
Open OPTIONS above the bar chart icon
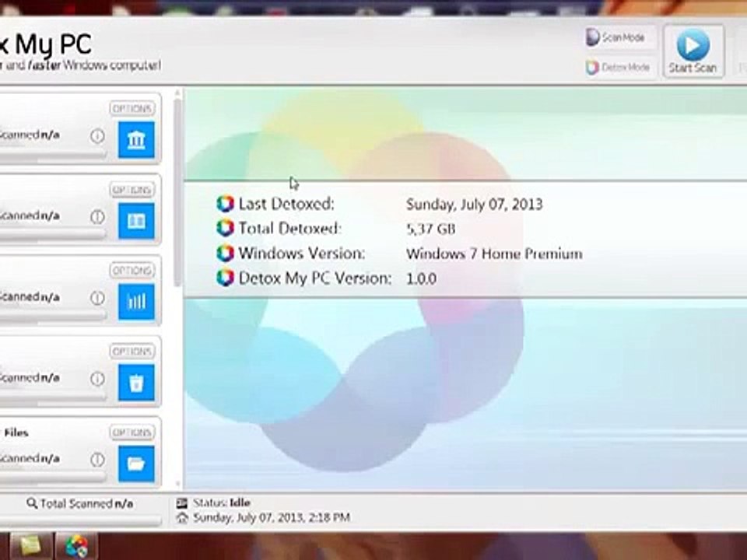[132, 271]
